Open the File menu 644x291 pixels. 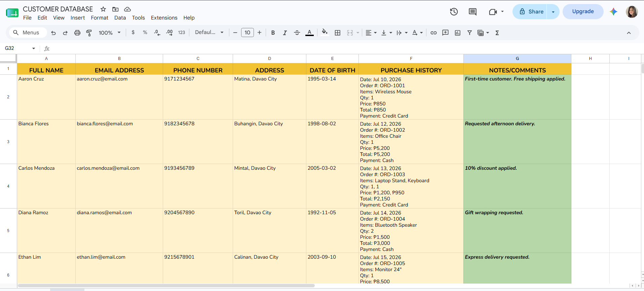tap(27, 18)
